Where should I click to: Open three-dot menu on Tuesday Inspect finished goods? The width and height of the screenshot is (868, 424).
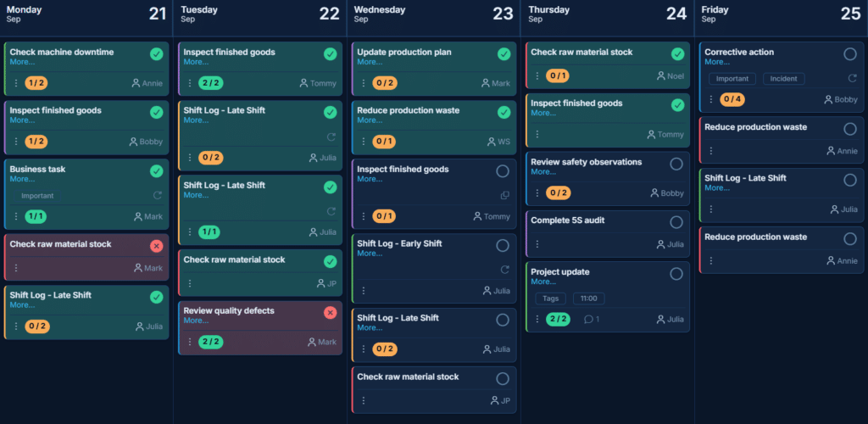pos(190,83)
